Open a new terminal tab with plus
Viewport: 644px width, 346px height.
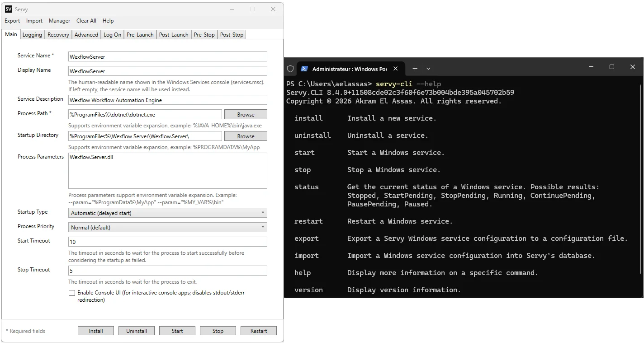pyautogui.click(x=415, y=69)
